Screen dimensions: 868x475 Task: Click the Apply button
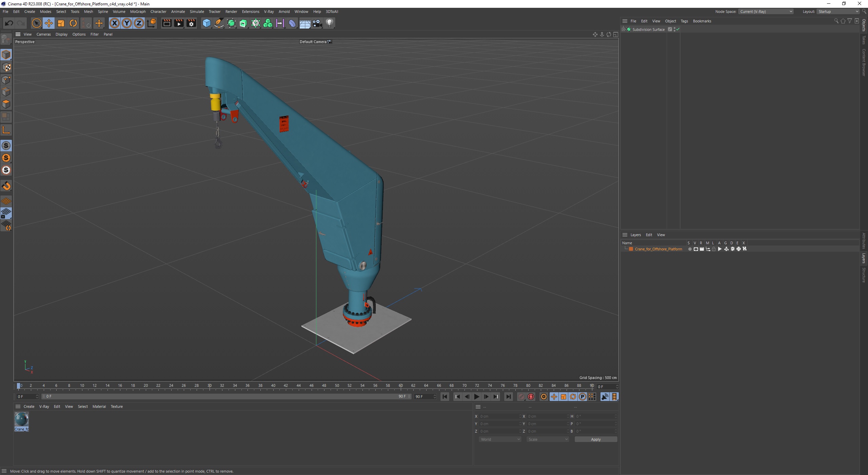[x=595, y=439]
